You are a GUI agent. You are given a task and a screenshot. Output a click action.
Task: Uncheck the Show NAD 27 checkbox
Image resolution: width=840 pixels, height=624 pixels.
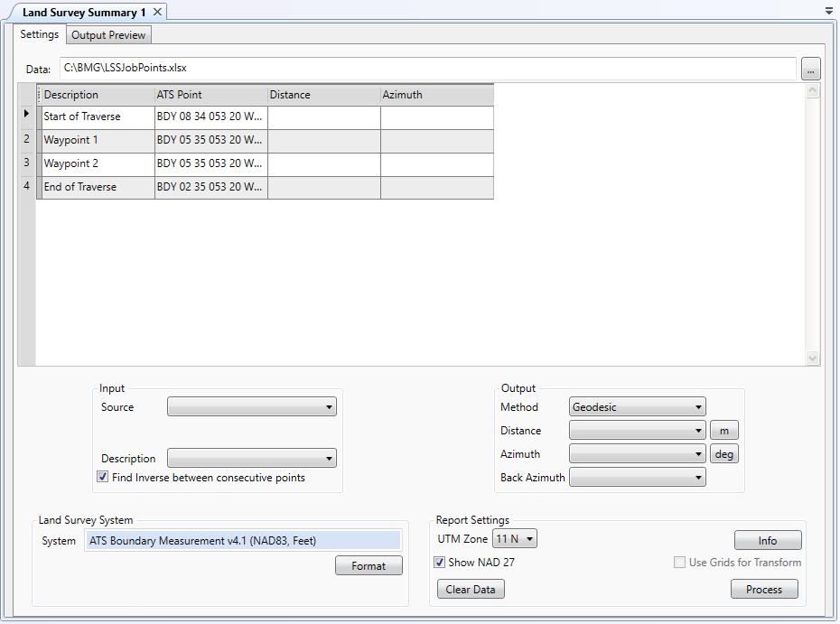pos(440,563)
